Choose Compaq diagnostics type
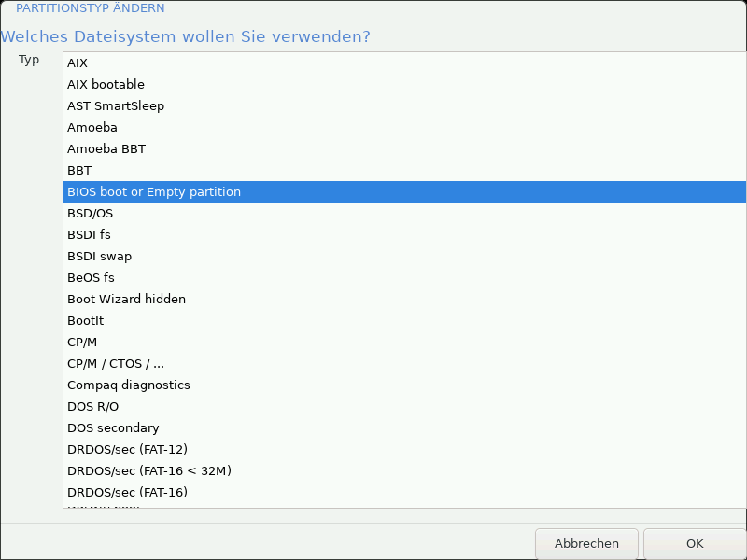This screenshot has height=560, width=747. click(128, 385)
